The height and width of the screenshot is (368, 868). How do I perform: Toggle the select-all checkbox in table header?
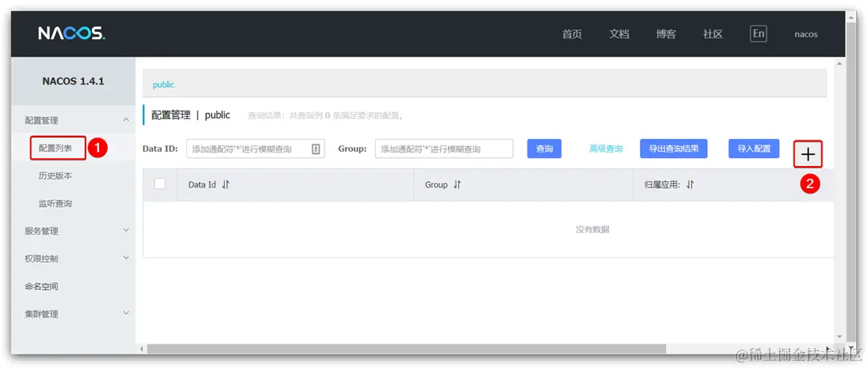point(159,184)
